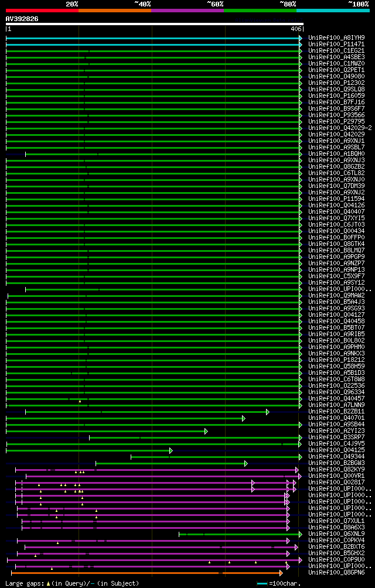Click the green arrowhead ending B2ZB11 alignment
Screen dimensions: 375x588
tap(267, 412)
